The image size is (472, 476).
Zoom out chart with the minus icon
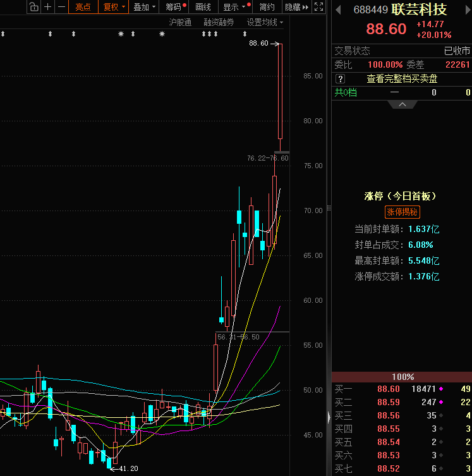tap(61, 7)
